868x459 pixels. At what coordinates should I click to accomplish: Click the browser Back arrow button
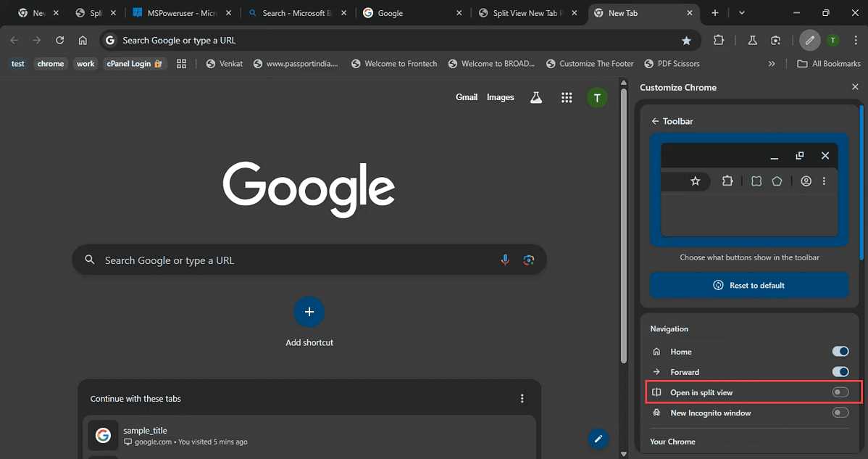[14, 41]
